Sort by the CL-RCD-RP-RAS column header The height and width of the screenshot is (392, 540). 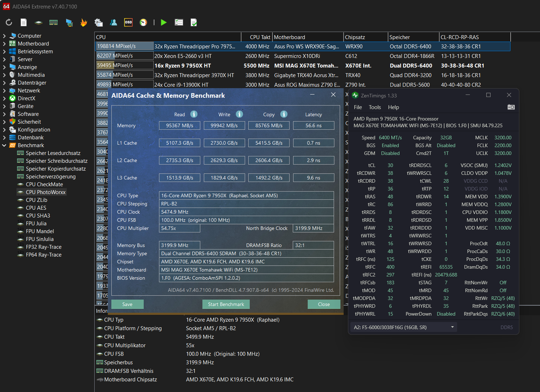(x=475, y=37)
